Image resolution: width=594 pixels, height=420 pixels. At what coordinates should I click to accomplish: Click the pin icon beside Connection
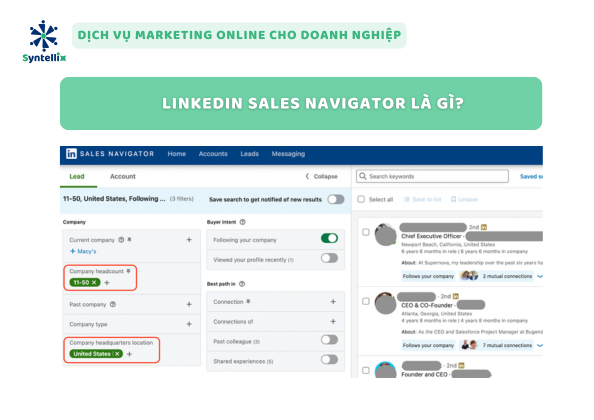(249, 301)
